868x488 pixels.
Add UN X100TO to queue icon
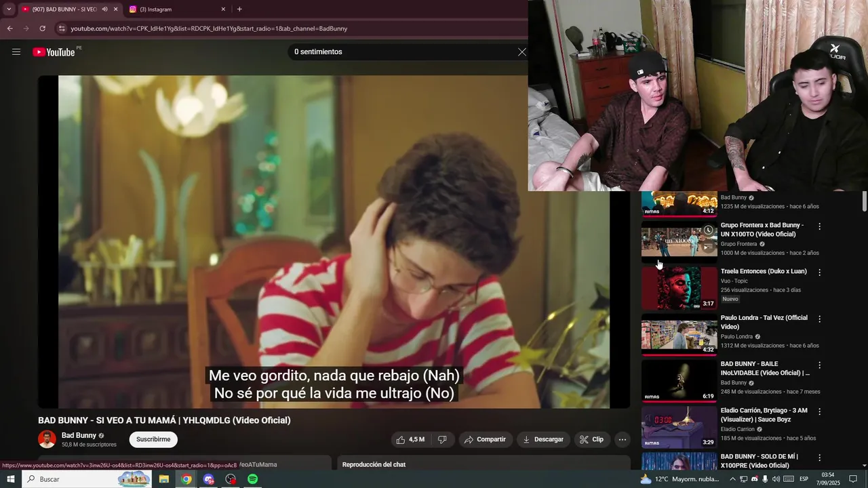point(708,247)
